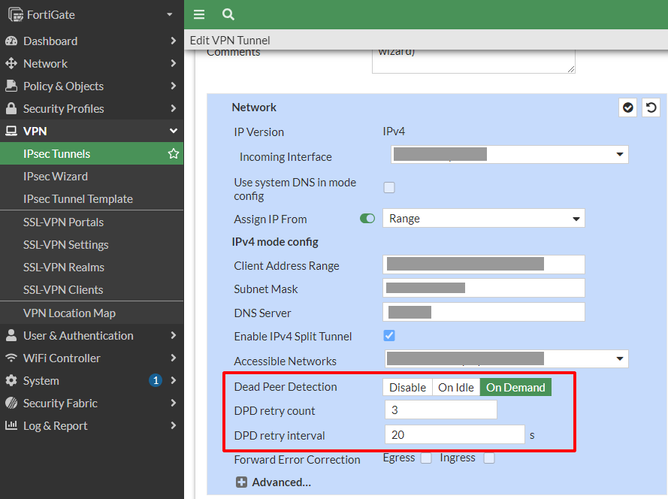
Task: Click the DPD retry interval field
Action: [454, 435]
